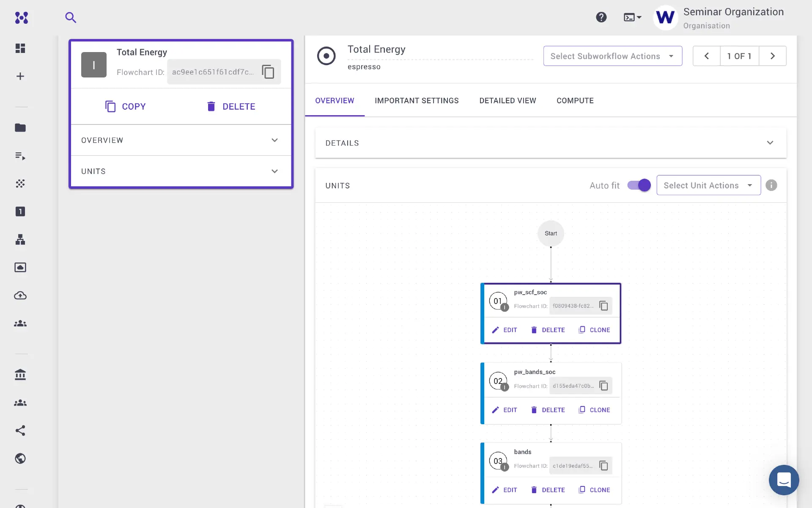Toggle the Auto fit switch
Viewport: 812px width, 508px height.
[x=639, y=185]
